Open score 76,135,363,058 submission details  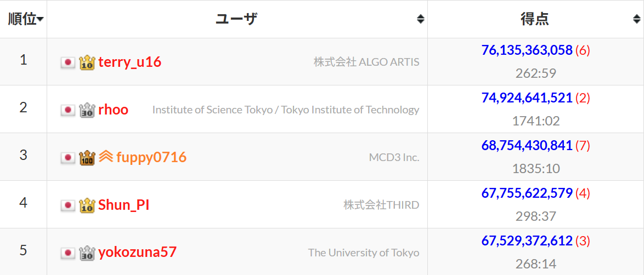click(527, 50)
